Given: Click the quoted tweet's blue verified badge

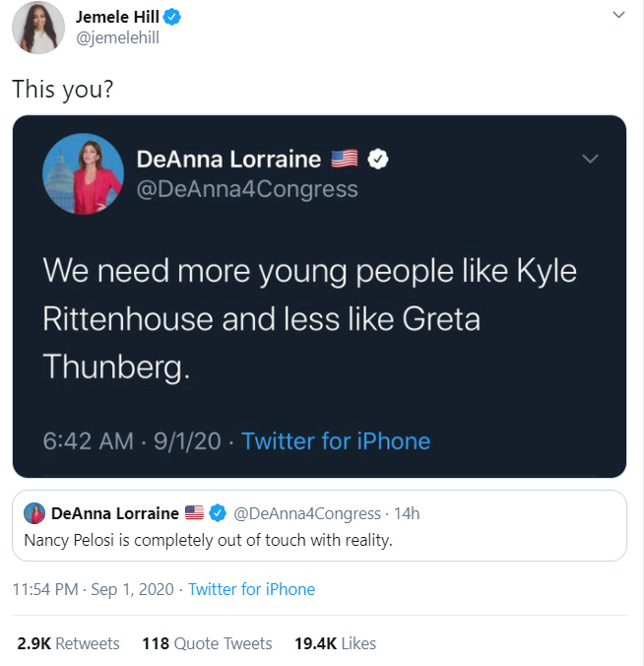Looking at the screenshot, I should point(217,513).
